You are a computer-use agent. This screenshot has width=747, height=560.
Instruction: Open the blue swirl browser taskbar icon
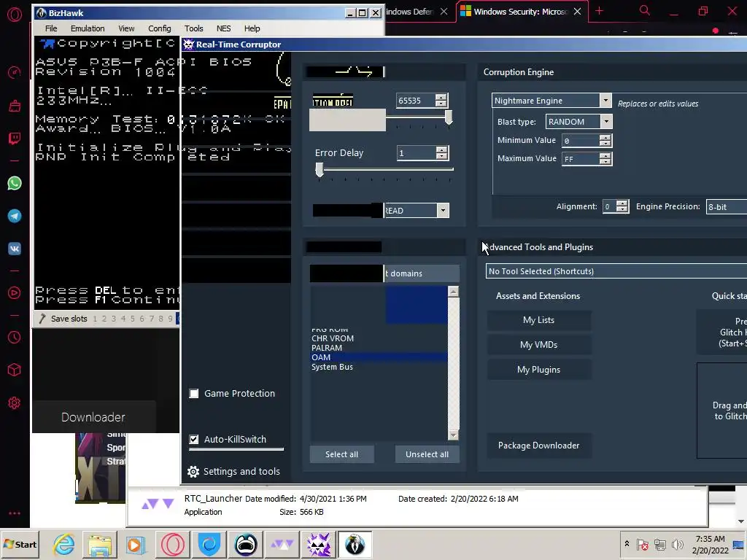click(209, 544)
